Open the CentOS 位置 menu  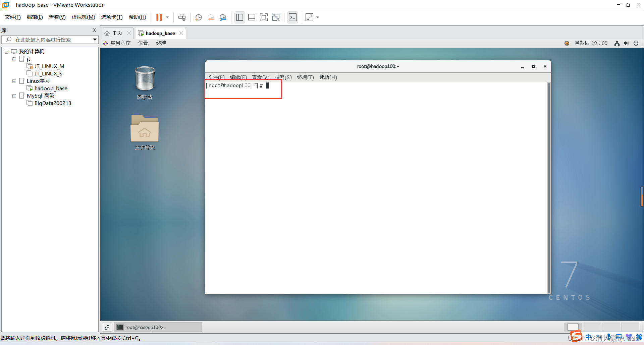[143, 43]
